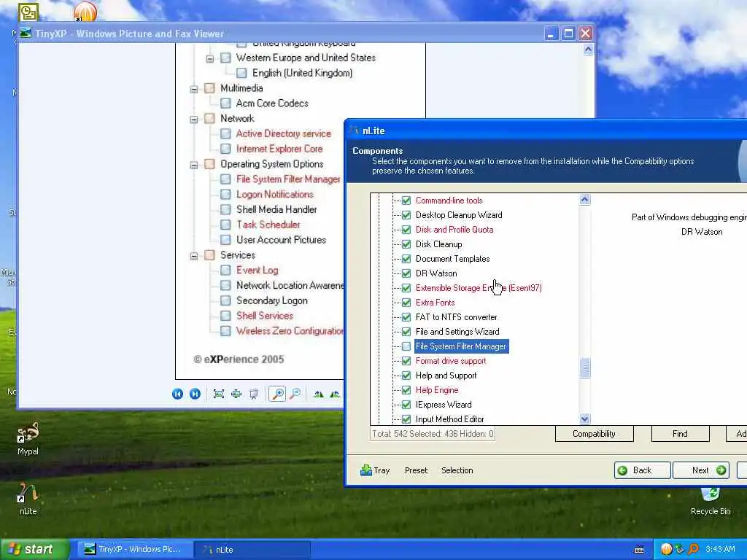Toggle the DR Watson checkbox
Viewport: 747px width, 560px height.
406,273
